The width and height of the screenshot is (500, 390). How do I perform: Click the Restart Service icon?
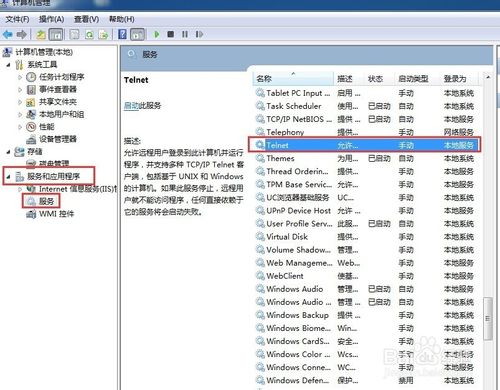(199, 34)
